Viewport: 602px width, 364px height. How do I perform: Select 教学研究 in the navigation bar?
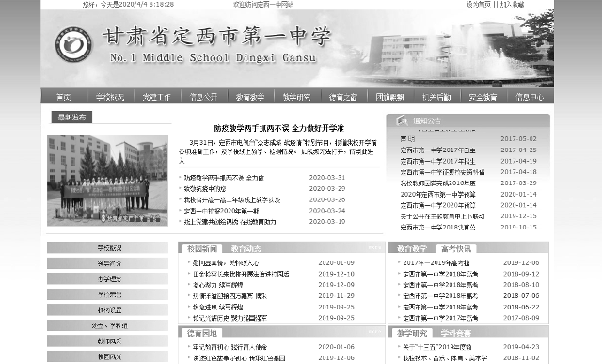tap(296, 97)
